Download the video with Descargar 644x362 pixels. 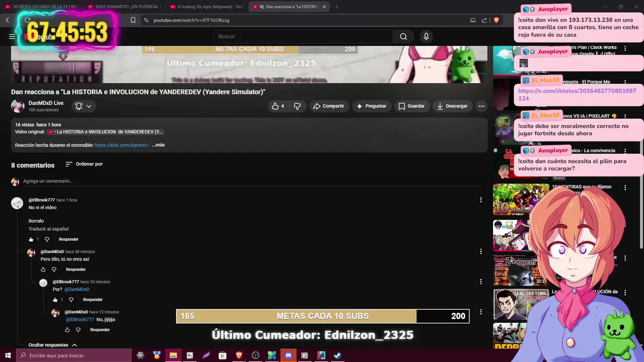[x=452, y=106]
